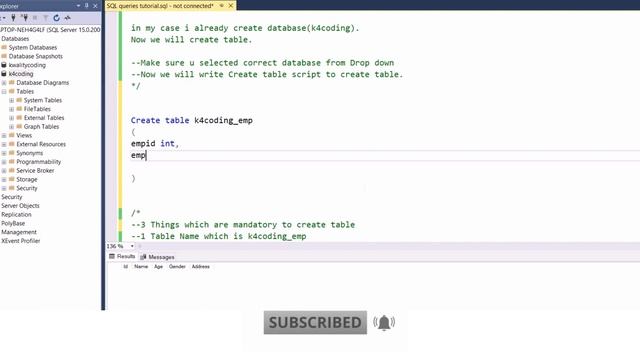Select the SQL Server 15.0 server node
This screenshot has height=360, width=640.
click(x=50, y=30)
